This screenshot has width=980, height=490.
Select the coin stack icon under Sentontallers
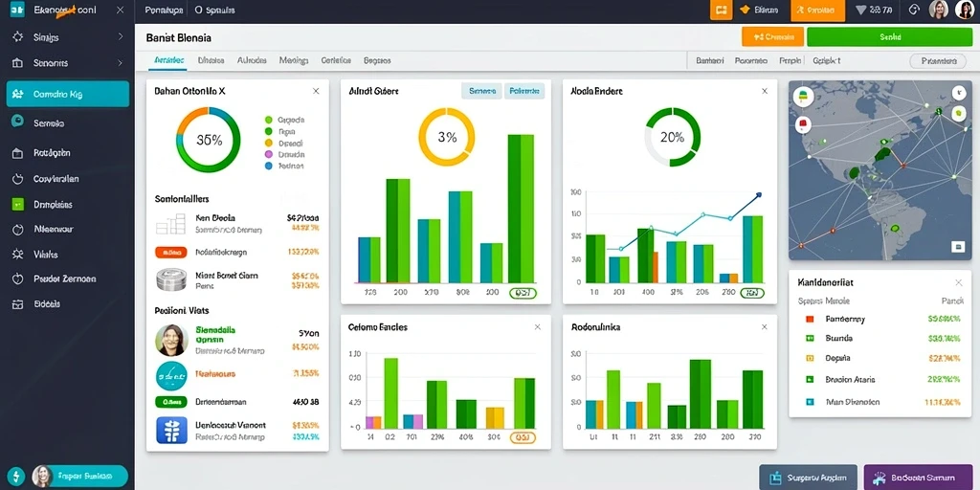coord(171,280)
